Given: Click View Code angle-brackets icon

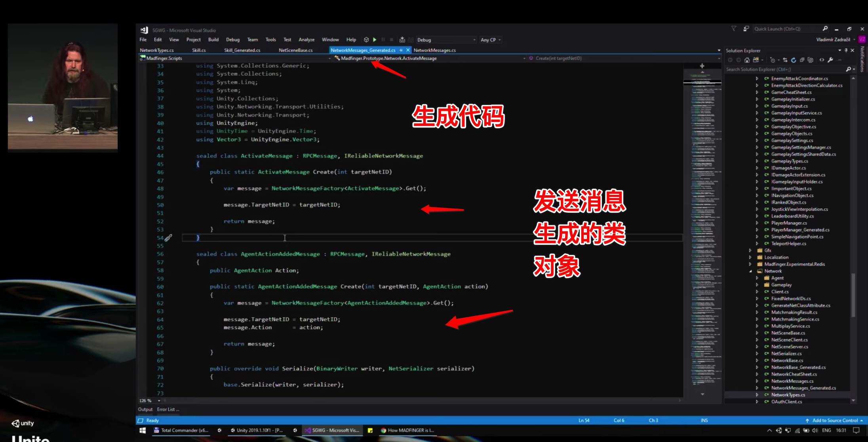Looking at the screenshot, I should tap(822, 60).
